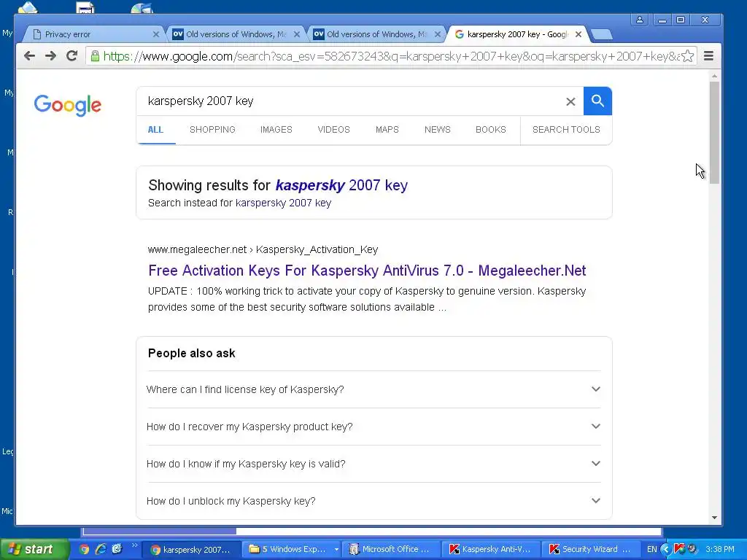Screen dimensions: 747x560
Task: Expand hidden quick launch items chevron
Action: click(x=135, y=545)
